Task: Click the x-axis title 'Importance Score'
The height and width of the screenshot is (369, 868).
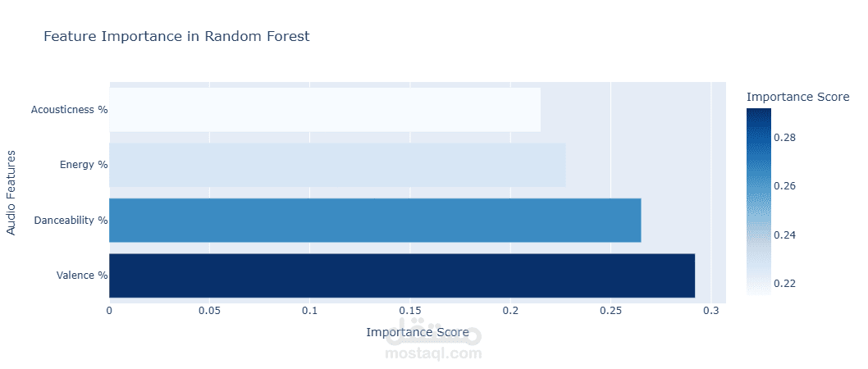Action: pos(417,332)
